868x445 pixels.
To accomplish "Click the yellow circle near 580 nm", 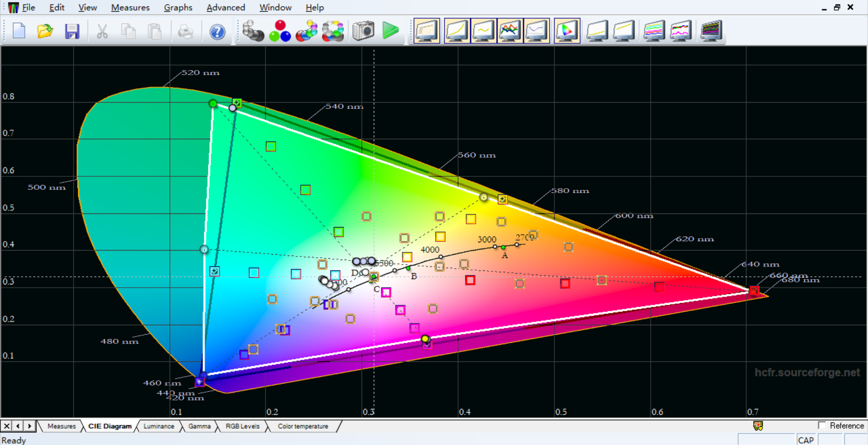I will [x=483, y=197].
